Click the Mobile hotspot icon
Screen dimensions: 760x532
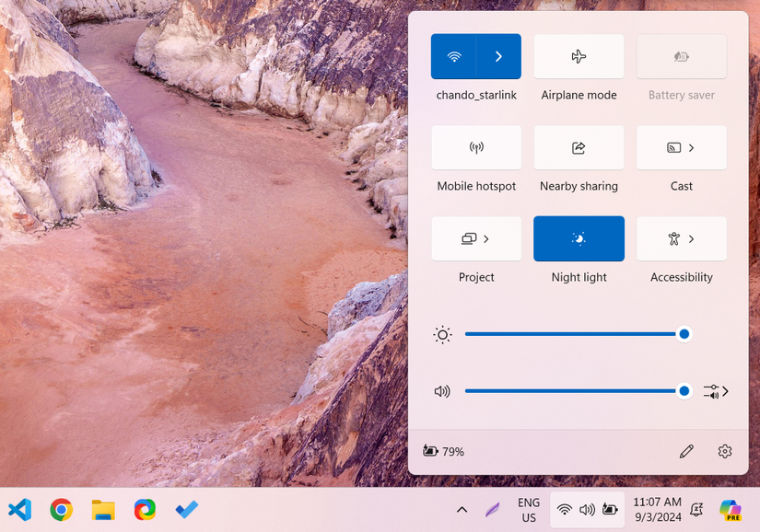click(x=476, y=147)
